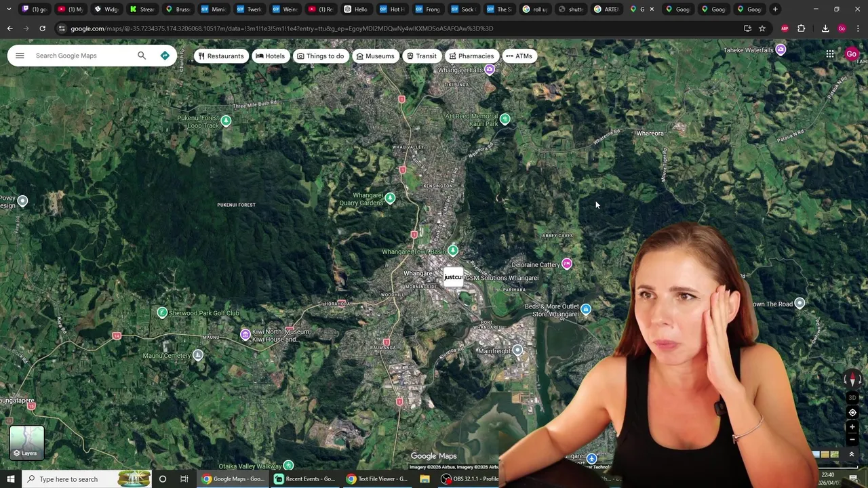Open Text File Viewer taskbar window
Viewport: 868px width, 488px height.
coord(377,479)
